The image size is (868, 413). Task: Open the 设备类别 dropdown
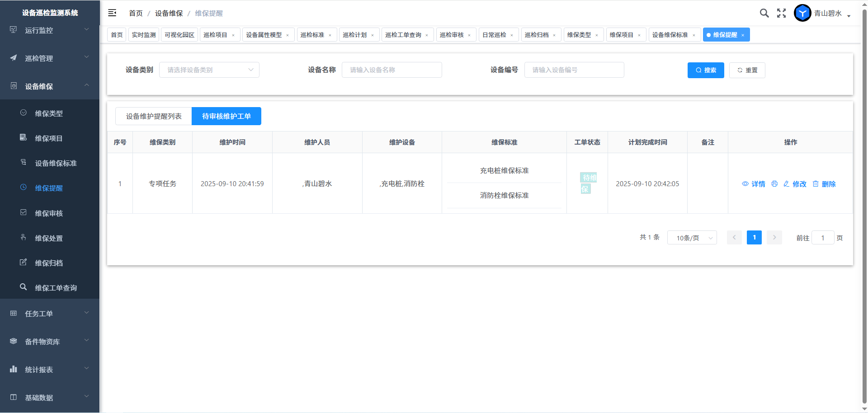(209, 70)
